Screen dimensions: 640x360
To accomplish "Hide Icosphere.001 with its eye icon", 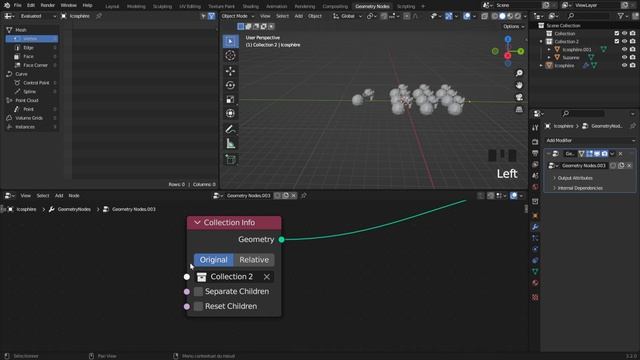I will click(624, 49).
